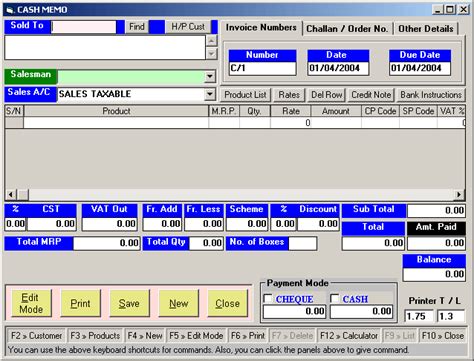The width and height of the screenshot is (474, 361).
Task: Save the cash memo
Action: (x=129, y=303)
